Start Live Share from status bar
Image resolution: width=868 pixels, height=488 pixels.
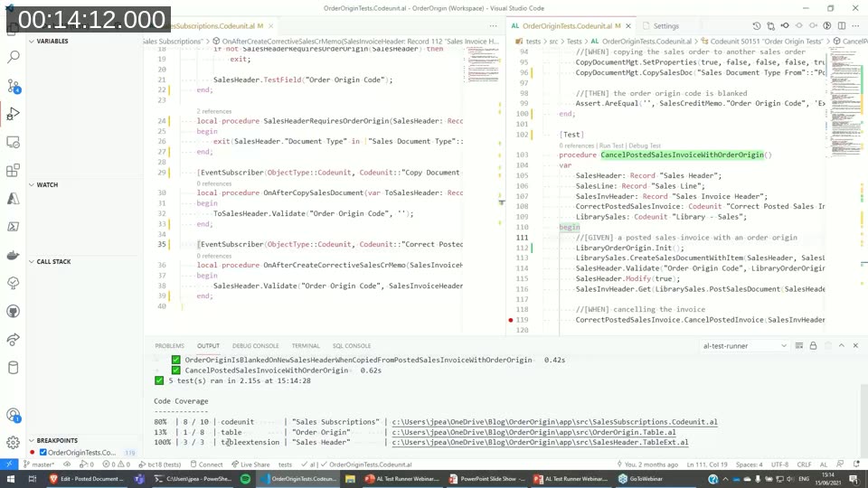(x=250, y=465)
